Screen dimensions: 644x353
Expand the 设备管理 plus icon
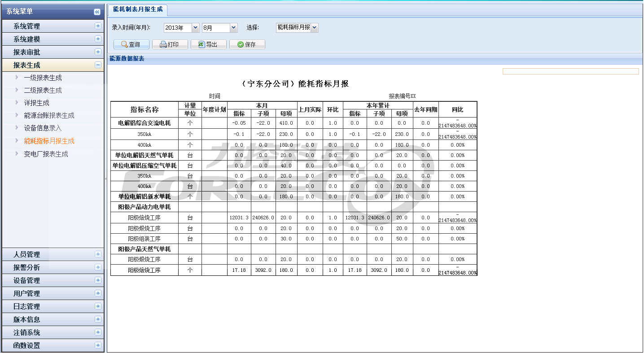click(x=98, y=280)
